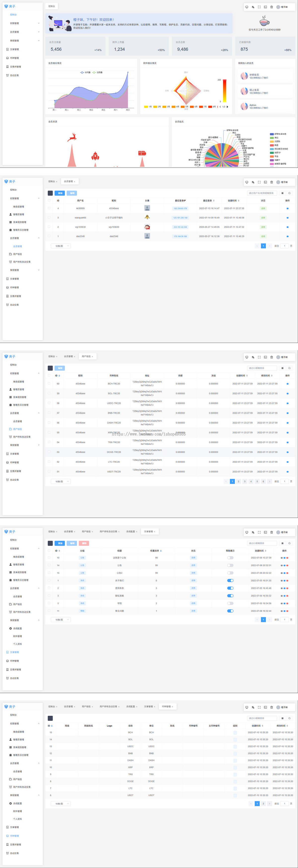The height and width of the screenshot is (868, 298).
Task: Enable 帮助展示 switch for 这就是个公告
Action: pyautogui.click(x=230, y=558)
